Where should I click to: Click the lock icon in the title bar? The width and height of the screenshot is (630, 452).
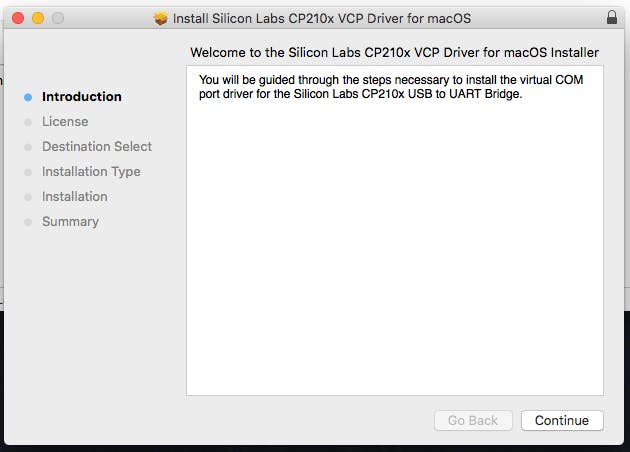612,18
